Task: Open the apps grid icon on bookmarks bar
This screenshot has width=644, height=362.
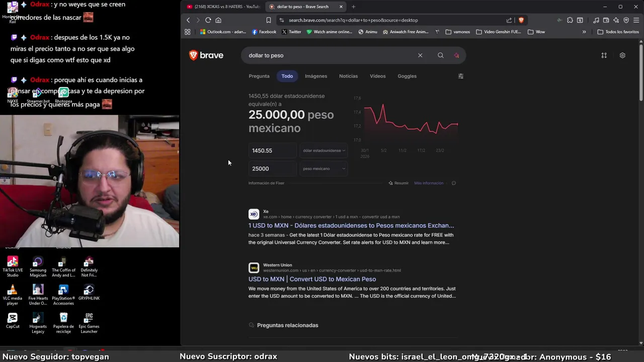Action: pyautogui.click(x=188, y=32)
